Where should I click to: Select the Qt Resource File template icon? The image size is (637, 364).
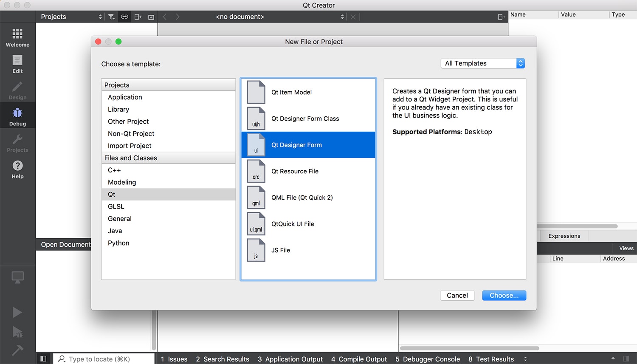[x=256, y=171]
